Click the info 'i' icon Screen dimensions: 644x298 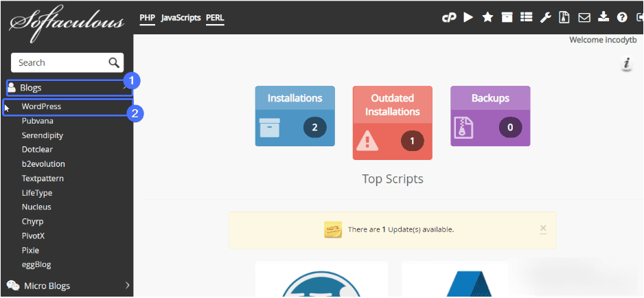627,64
